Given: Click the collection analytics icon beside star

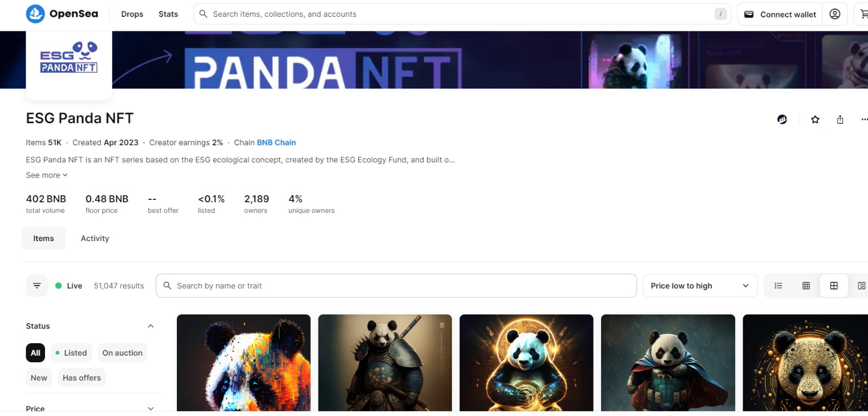Looking at the screenshot, I should click(782, 119).
